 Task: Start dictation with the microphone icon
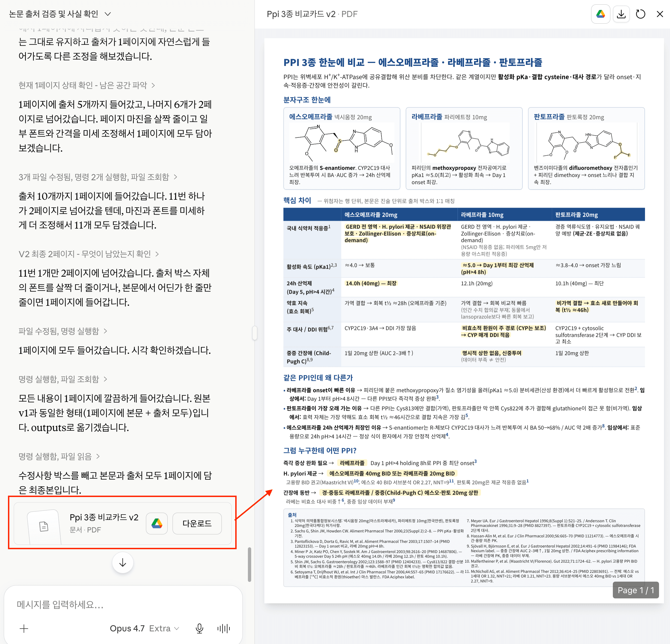200,628
